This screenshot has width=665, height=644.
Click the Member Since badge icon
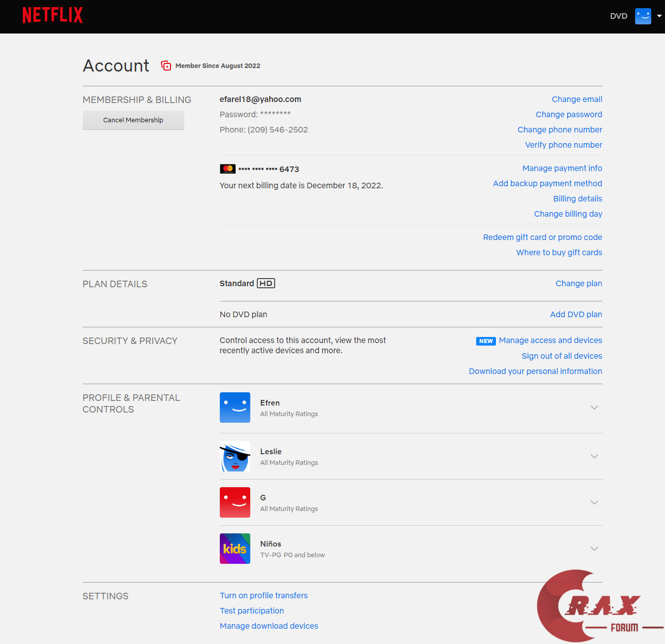click(166, 65)
